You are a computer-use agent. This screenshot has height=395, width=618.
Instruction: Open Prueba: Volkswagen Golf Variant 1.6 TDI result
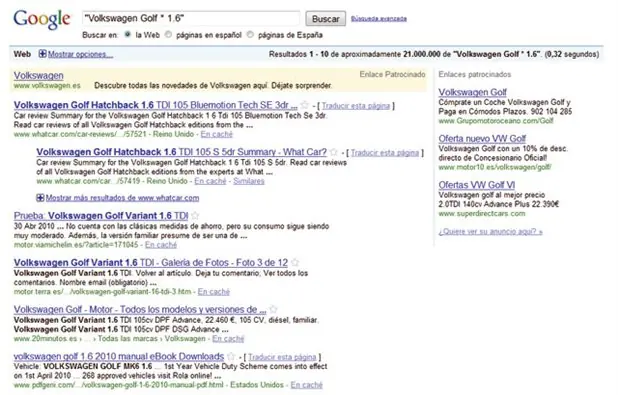(x=101, y=216)
